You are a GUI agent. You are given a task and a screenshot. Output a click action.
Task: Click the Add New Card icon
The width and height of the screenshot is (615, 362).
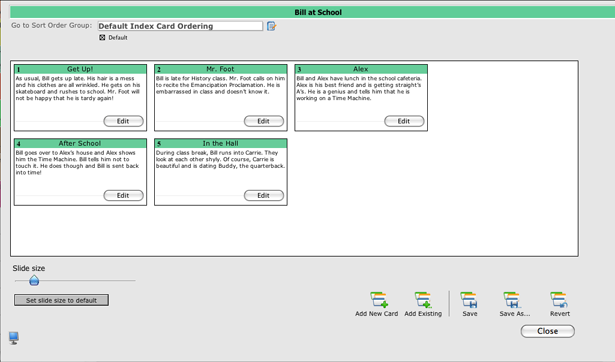(379, 300)
